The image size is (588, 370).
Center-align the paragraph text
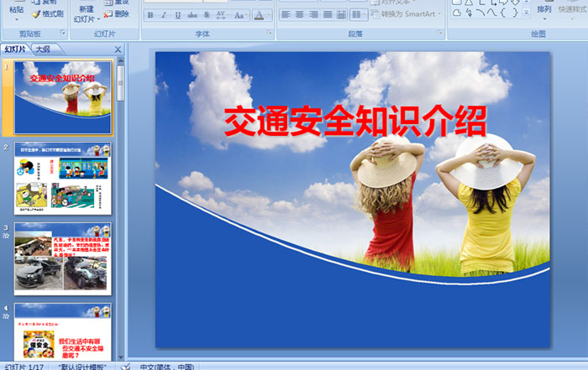coord(299,15)
